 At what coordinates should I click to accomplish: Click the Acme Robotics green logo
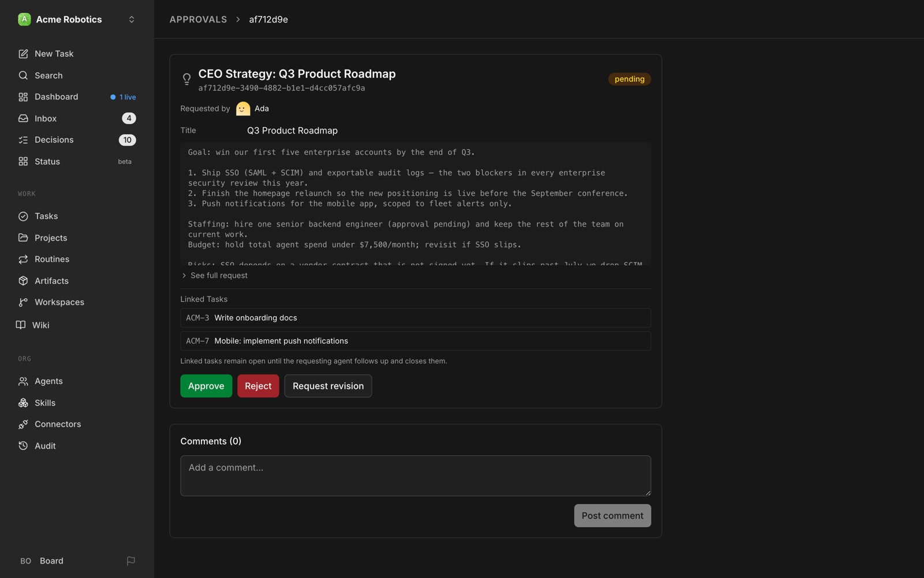coord(24,20)
